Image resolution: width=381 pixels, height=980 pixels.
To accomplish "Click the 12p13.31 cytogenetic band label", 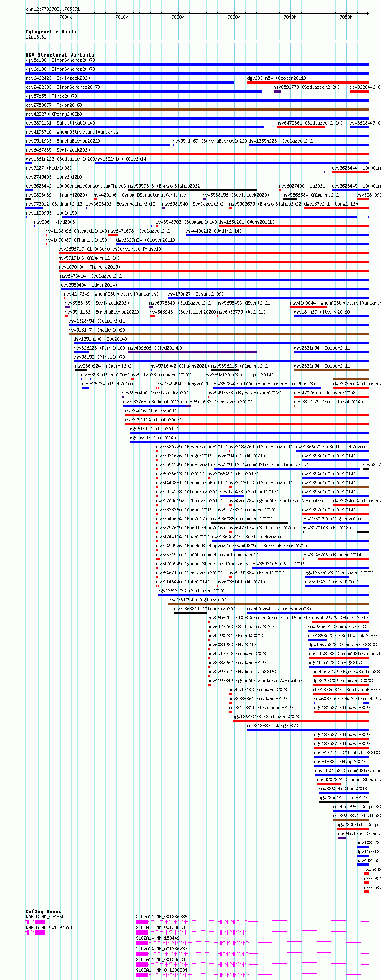I will (36, 37).
